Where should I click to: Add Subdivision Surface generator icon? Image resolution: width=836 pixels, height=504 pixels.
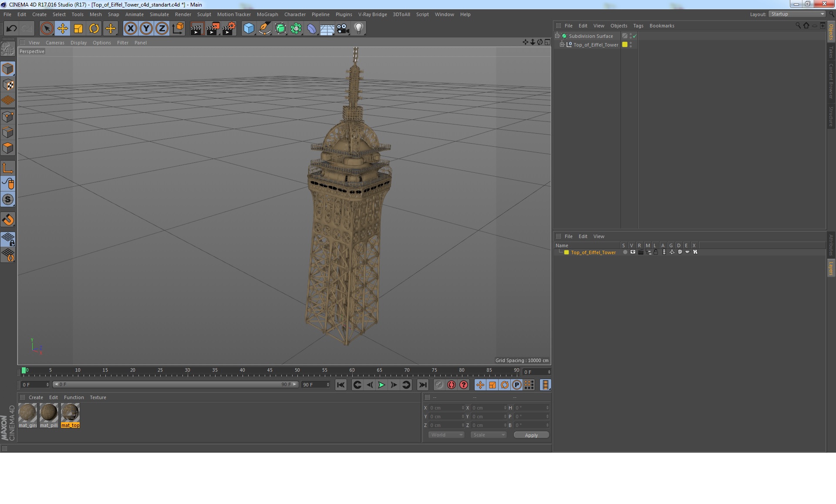click(x=280, y=29)
